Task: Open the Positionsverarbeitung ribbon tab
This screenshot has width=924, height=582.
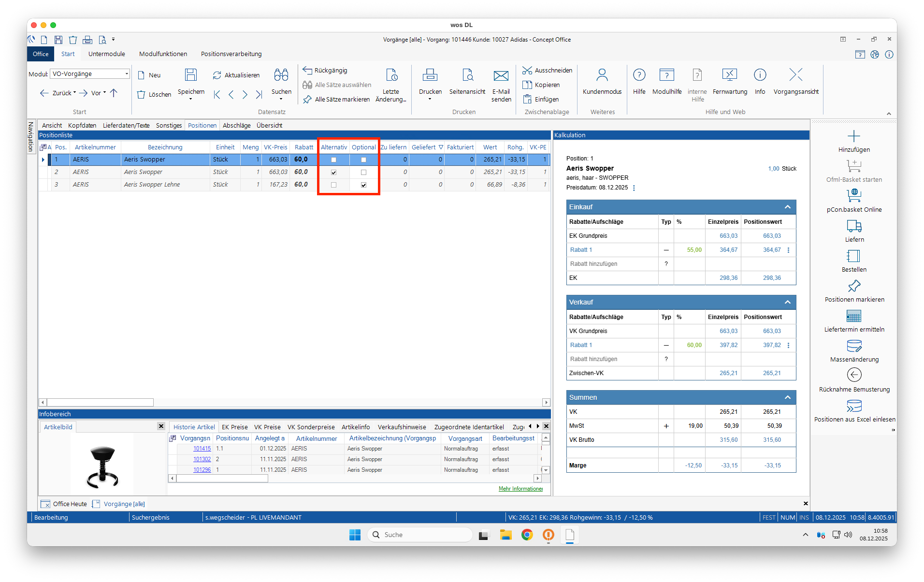Action: point(231,54)
